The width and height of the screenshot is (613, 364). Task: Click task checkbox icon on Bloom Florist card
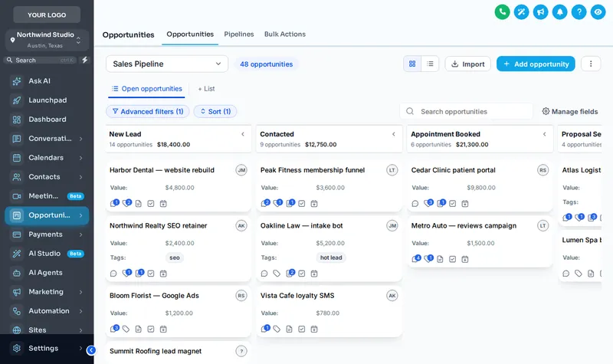click(151, 330)
